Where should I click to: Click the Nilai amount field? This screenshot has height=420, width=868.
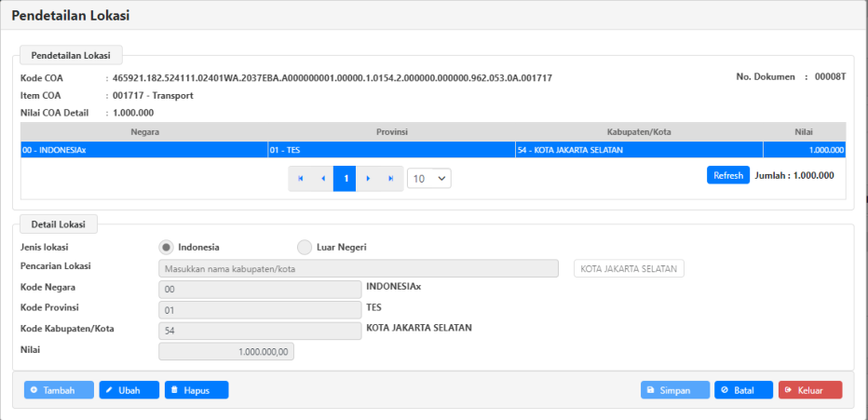point(226,352)
